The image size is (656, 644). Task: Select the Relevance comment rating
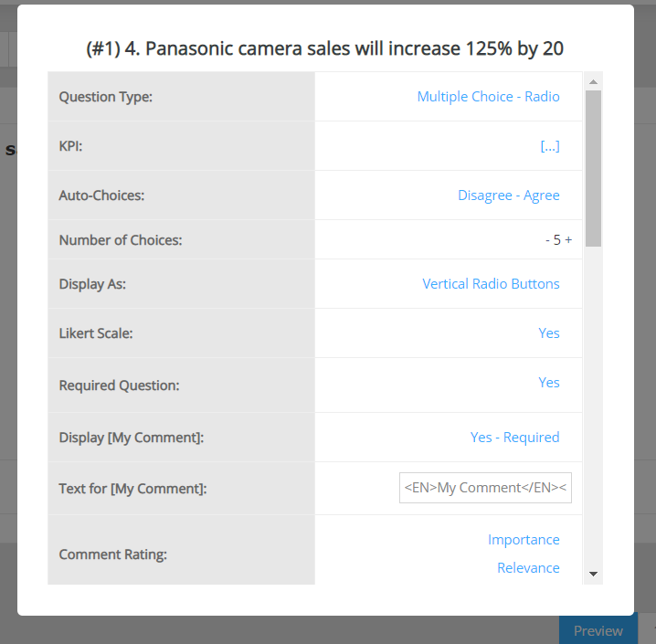pyautogui.click(x=528, y=567)
